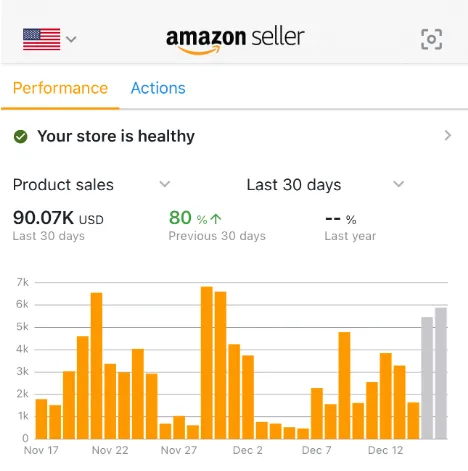
Task: Open store health details arrow
Action: pyautogui.click(x=448, y=135)
